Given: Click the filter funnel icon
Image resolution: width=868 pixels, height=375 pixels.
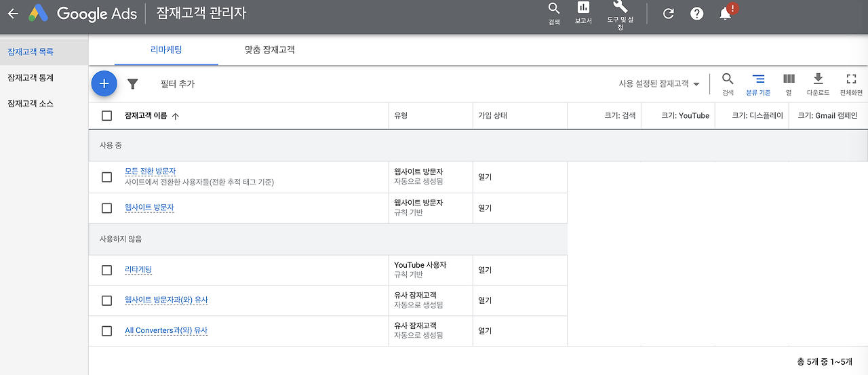Looking at the screenshot, I should tap(133, 84).
